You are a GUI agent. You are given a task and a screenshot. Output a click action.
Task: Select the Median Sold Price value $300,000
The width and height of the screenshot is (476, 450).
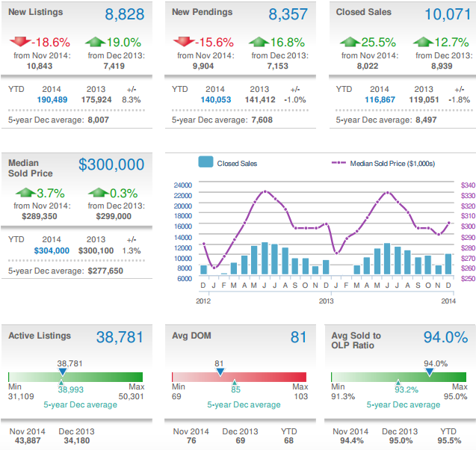[111, 164]
